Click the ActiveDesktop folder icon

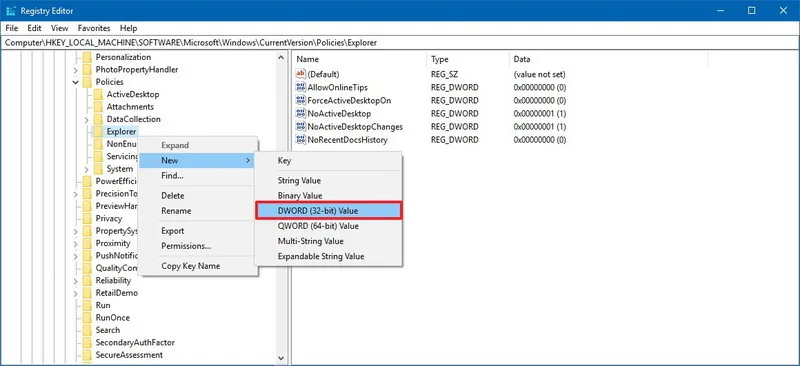[x=98, y=94]
